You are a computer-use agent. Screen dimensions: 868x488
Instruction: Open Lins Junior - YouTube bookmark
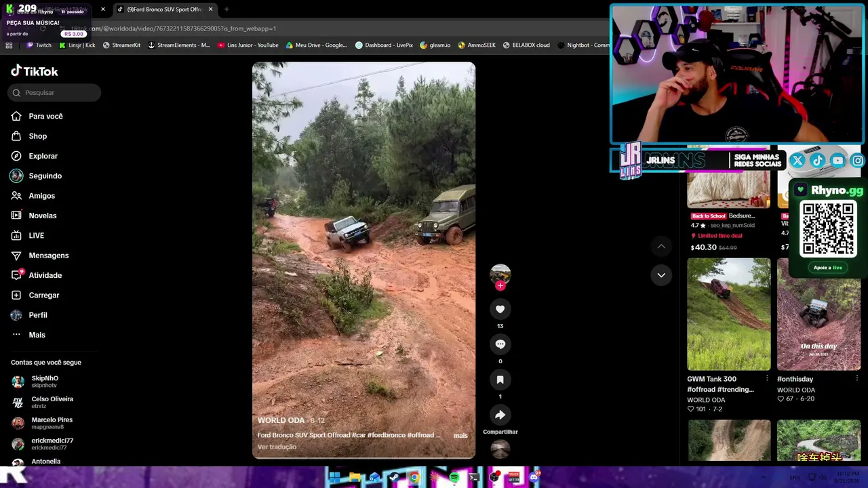[x=248, y=45]
